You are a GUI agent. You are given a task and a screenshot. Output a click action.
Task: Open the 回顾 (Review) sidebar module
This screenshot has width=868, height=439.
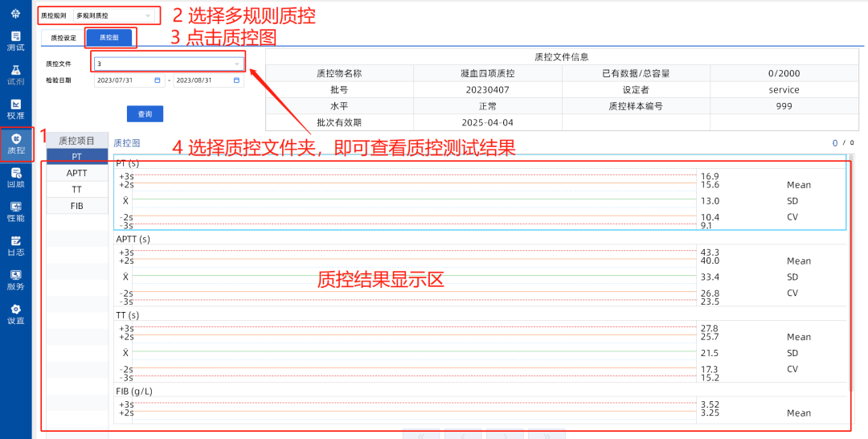tap(16, 178)
